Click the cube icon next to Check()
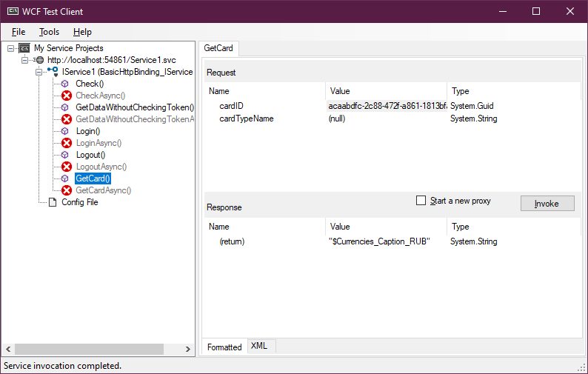 (x=66, y=84)
